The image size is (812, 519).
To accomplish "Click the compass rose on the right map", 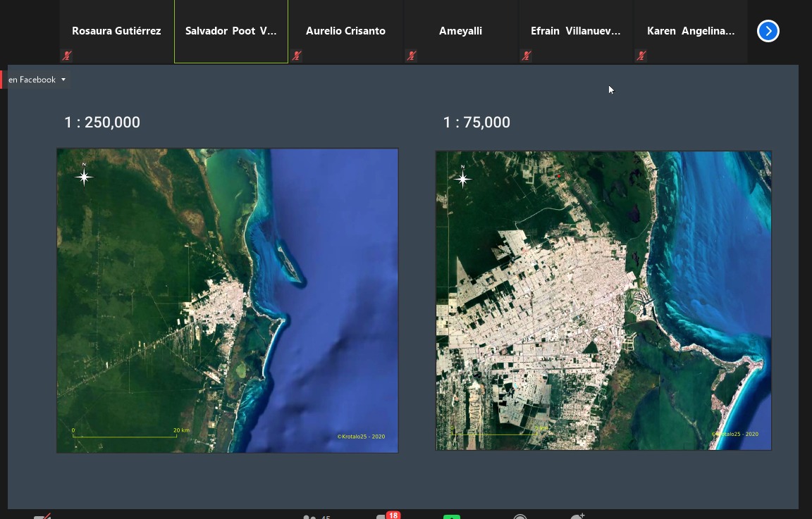I will 462,179.
